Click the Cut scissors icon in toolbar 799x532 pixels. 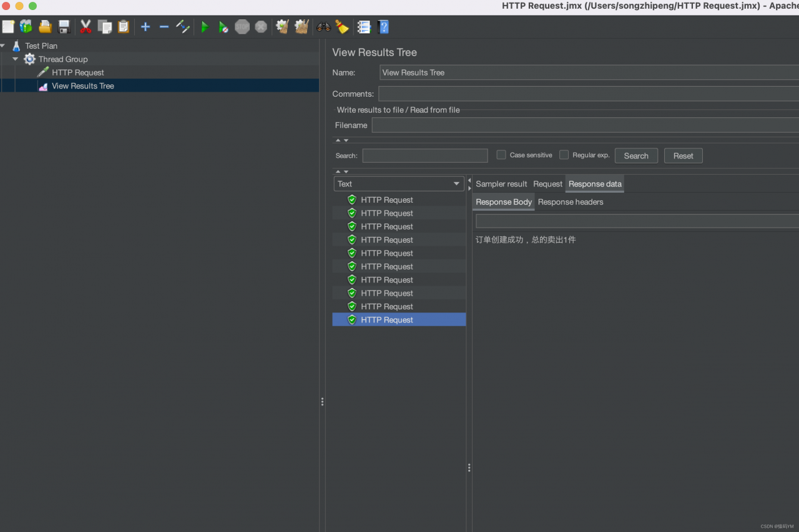coord(86,27)
